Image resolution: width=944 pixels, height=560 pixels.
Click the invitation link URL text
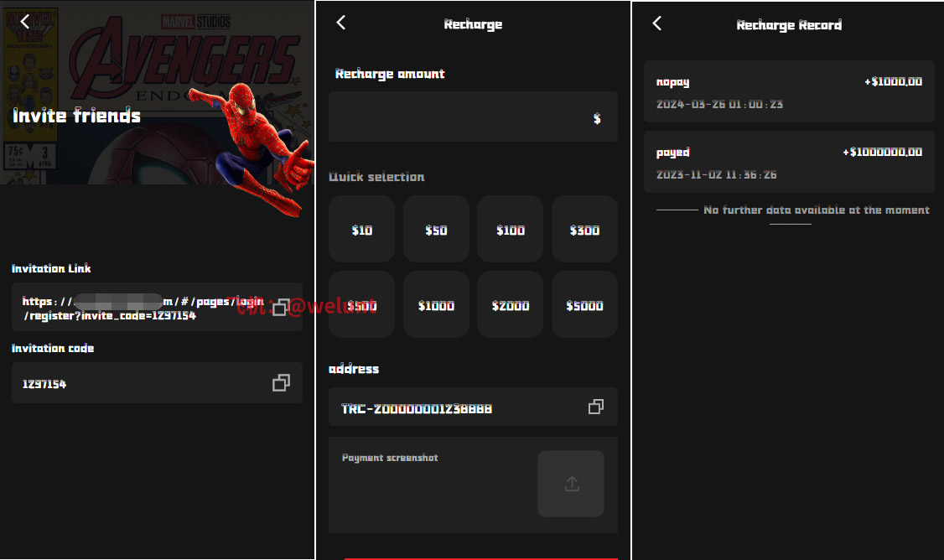click(x=143, y=309)
